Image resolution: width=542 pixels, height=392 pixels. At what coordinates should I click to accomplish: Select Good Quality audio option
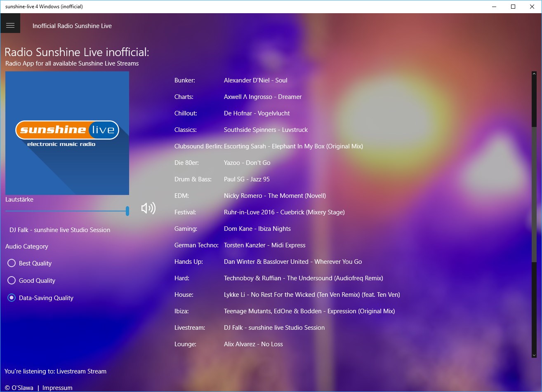[31, 281]
